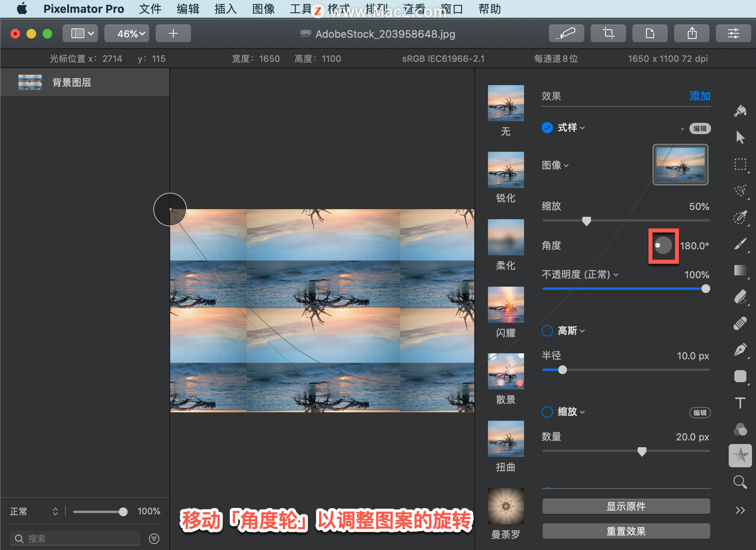Select the 柔化 effect preset thumbnail
The height and width of the screenshot is (550, 756).
tap(506, 237)
